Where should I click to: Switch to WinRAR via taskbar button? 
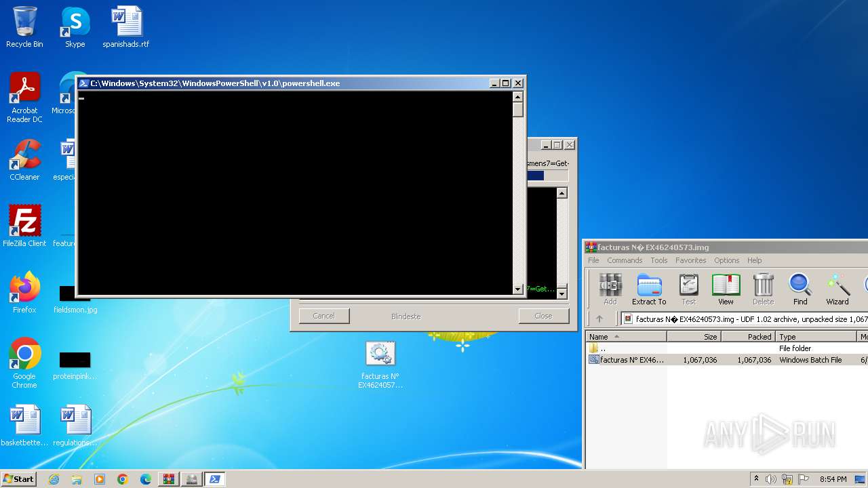[169, 479]
